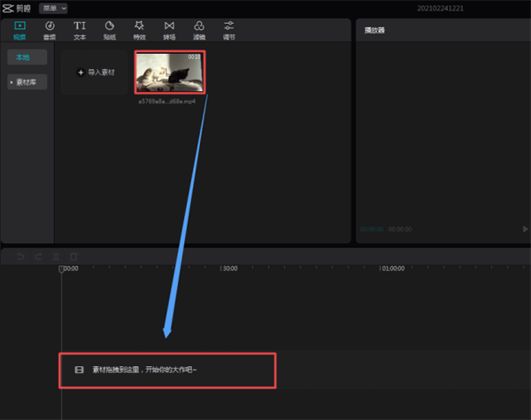
Task: Open the 滤镜 (Filters) panel
Action: click(199, 30)
